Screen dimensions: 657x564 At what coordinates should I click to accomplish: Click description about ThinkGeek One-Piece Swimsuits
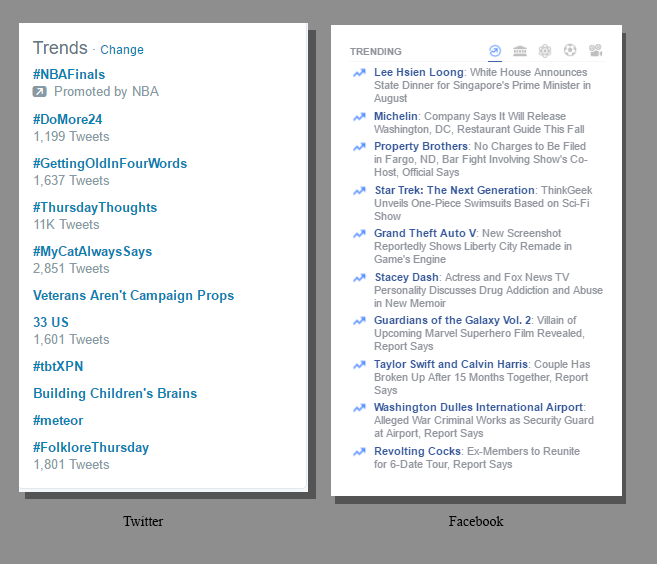pyautogui.click(x=483, y=203)
